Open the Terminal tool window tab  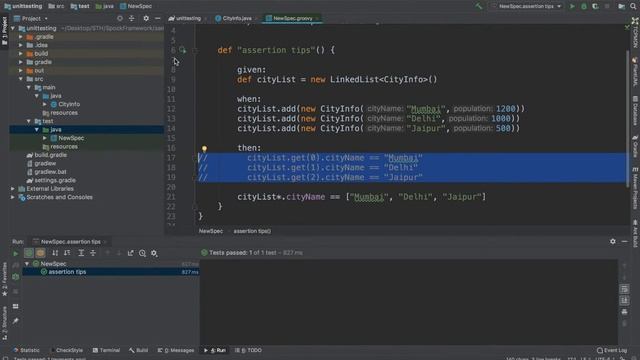coord(106,350)
